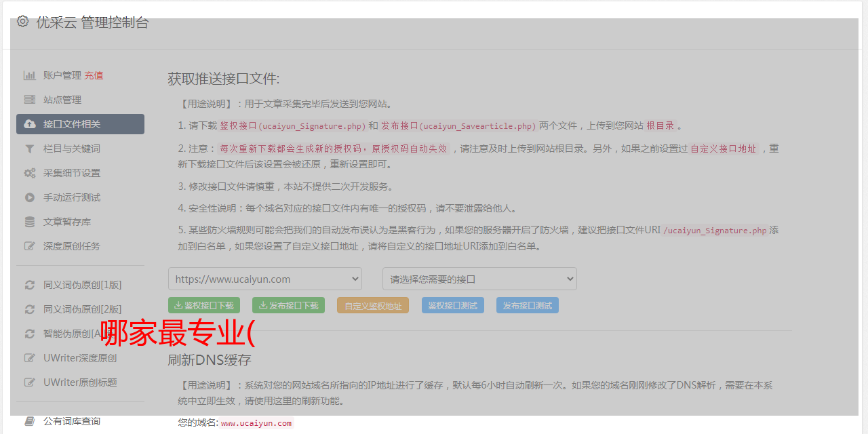Go to 栏目与关键词 section
This screenshot has width=868, height=434.
(x=72, y=149)
